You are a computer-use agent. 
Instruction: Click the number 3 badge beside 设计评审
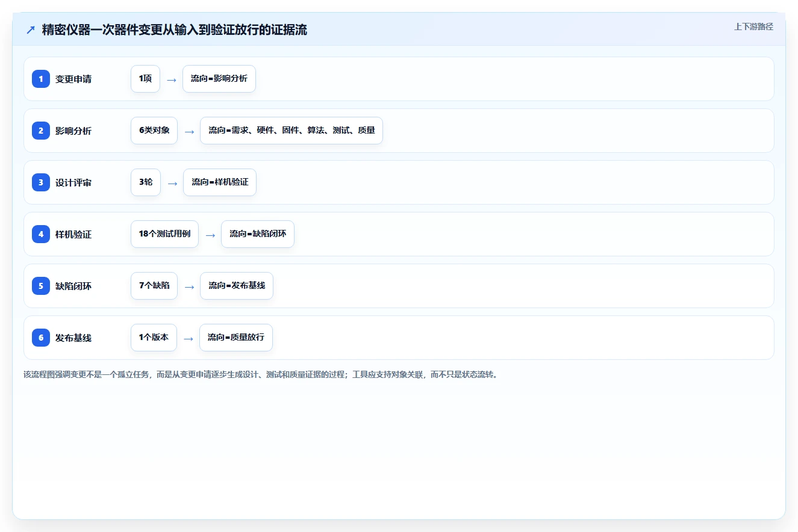click(41, 182)
